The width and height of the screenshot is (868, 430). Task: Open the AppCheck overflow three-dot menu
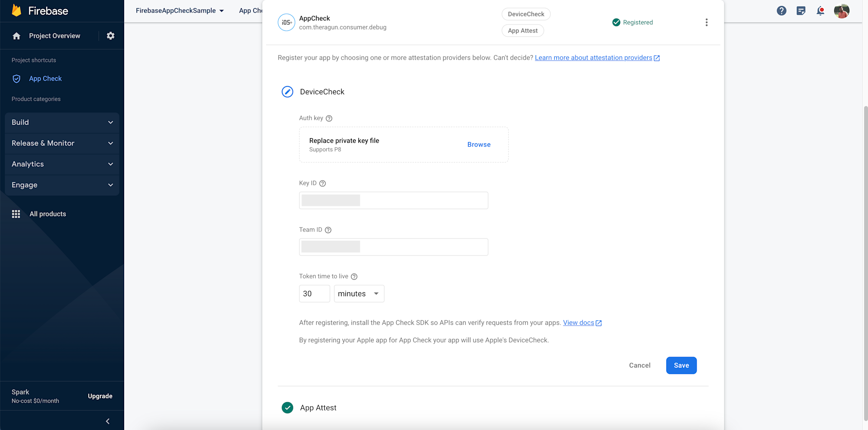point(707,22)
